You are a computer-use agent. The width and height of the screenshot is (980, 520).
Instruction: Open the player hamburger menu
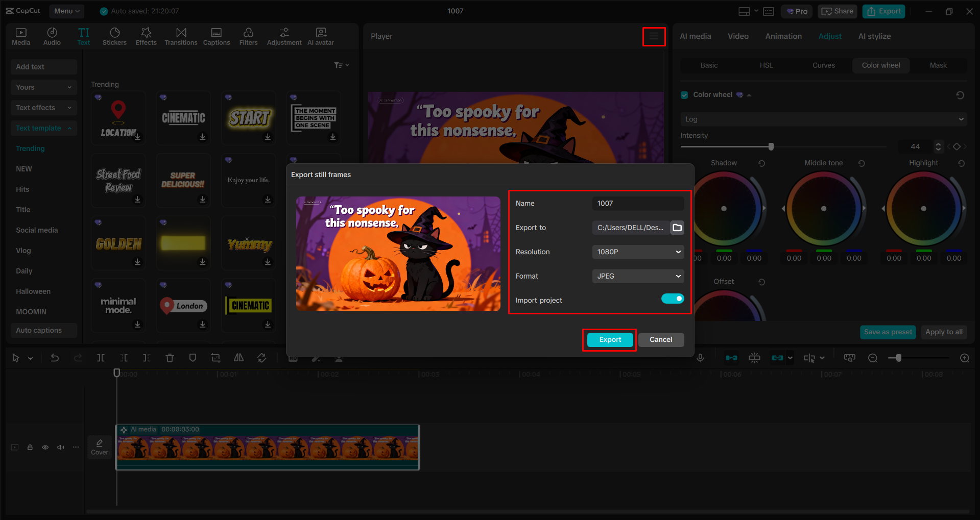654,37
